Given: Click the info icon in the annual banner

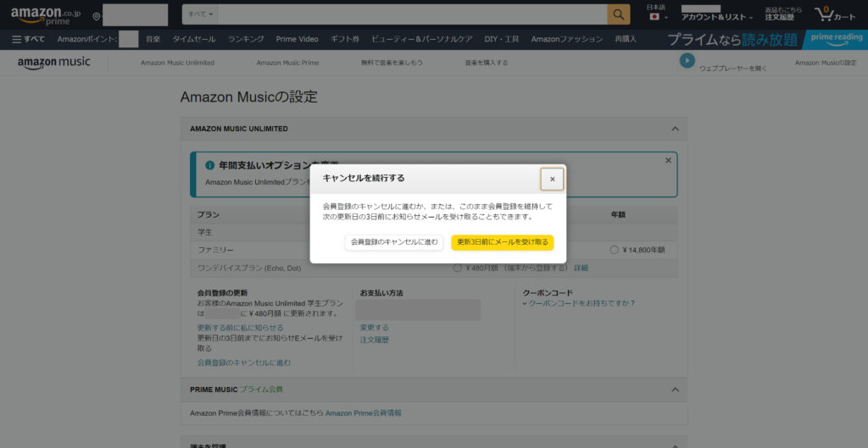Looking at the screenshot, I should point(210,165).
